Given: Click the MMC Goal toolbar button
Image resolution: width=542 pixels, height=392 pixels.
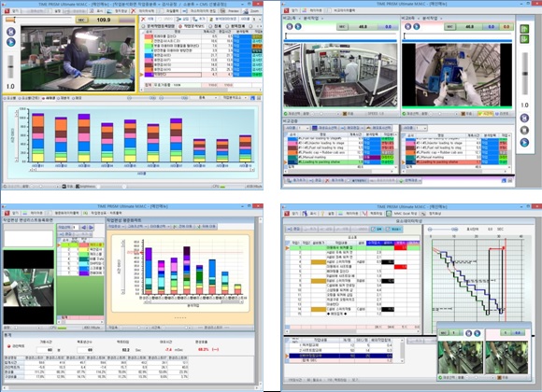Looking at the screenshot, I should (x=403, y=214).
